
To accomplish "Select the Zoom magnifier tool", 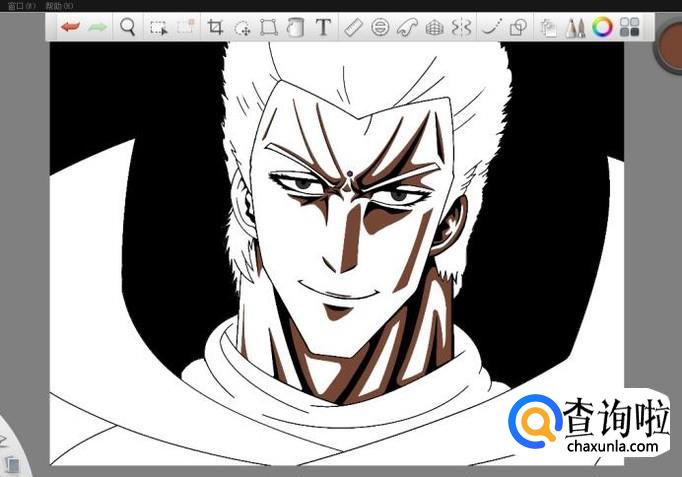I will [127, 27].
